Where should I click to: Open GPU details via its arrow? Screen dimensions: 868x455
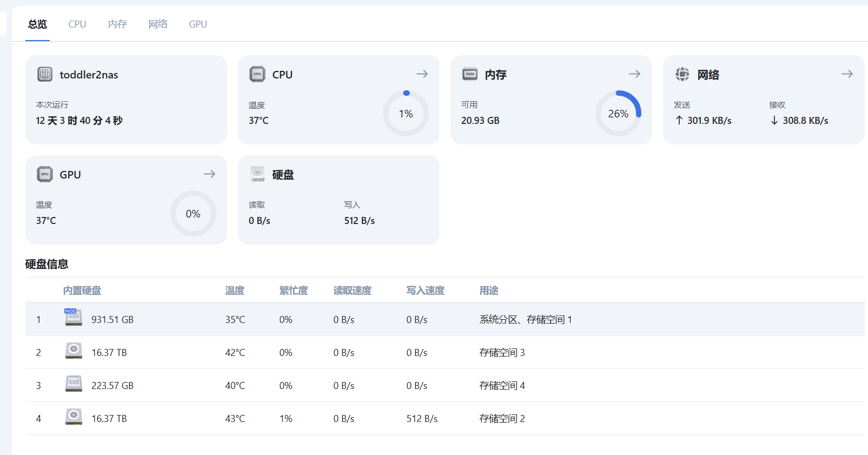click(x=209, y=174)
